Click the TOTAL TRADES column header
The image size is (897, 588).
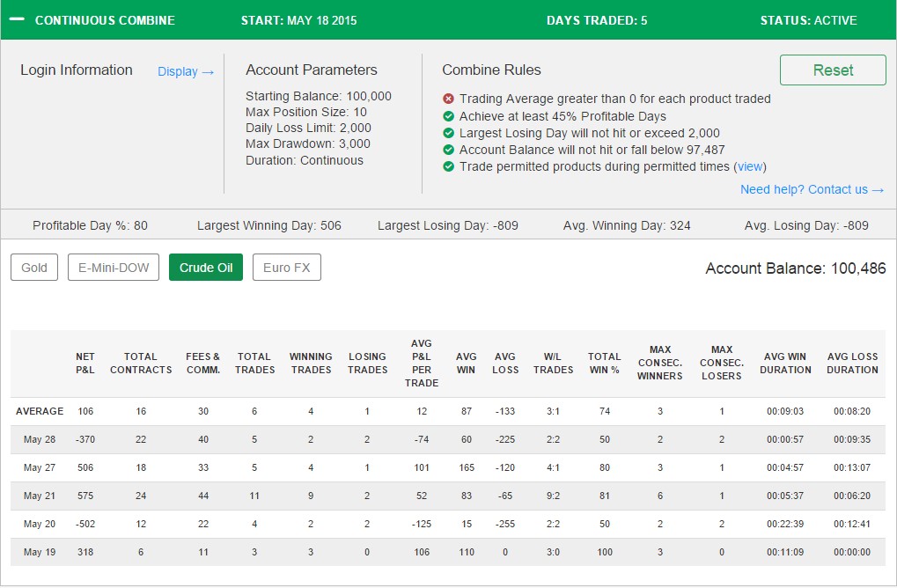pyautogui.click(x=254, y=364)
